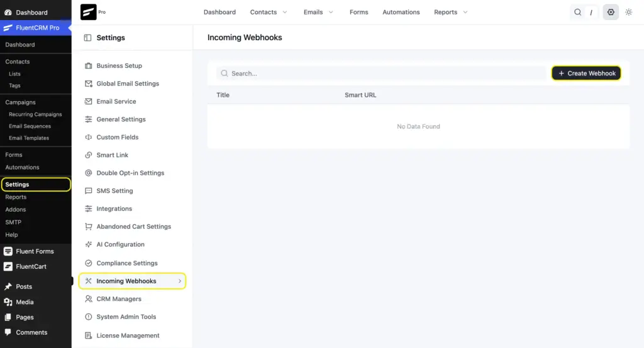Click the Smart Link chain icon
The image size is (644, 348).
point(88,155)
